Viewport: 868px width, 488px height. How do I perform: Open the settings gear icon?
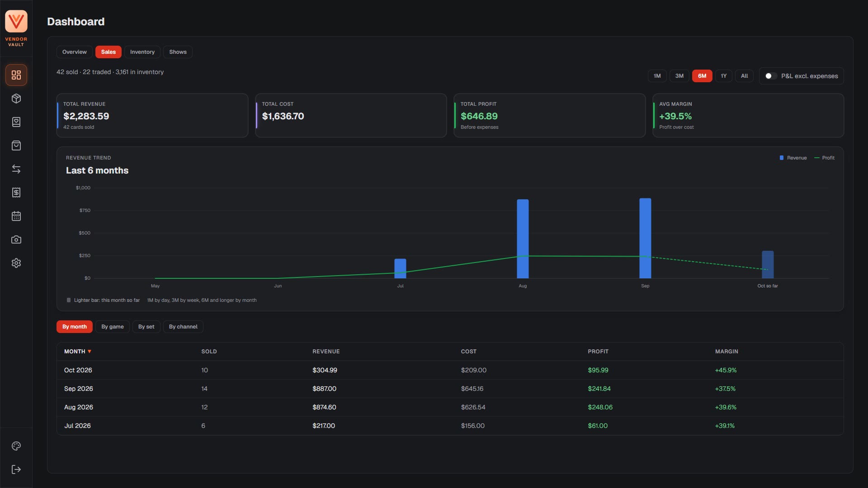pyautogui.click(x=16, y=263)
